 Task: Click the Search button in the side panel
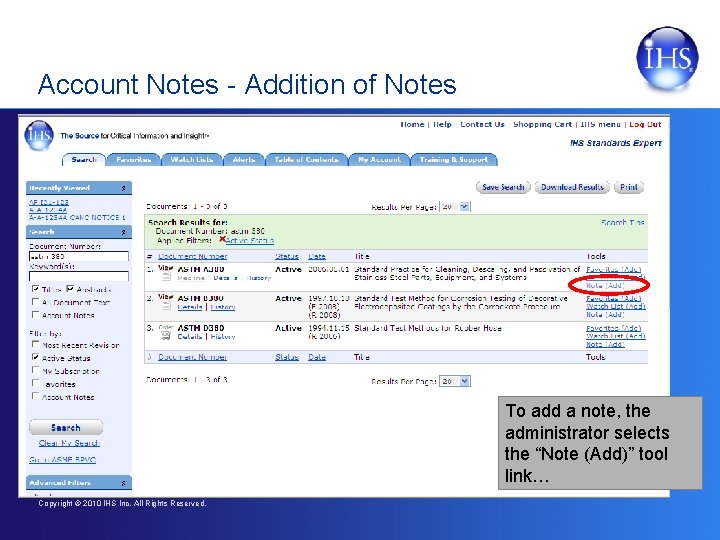[x=66, y=428]
